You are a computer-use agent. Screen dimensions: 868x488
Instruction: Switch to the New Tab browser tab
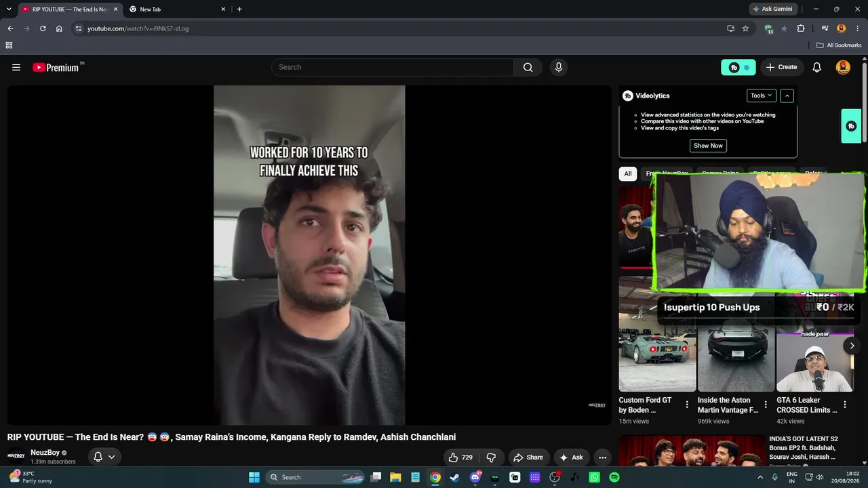click(177, 9)
